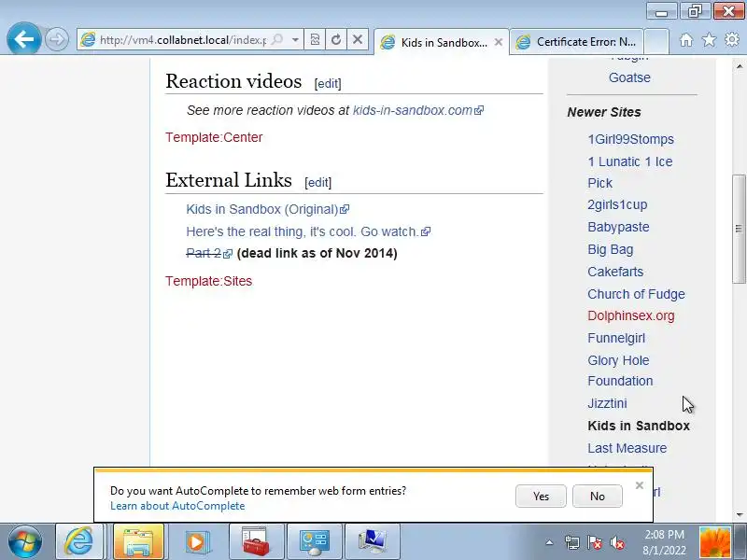747x560 pixels.
Task: Open the struck-through Part 2 link
Action: pos(208,253)
